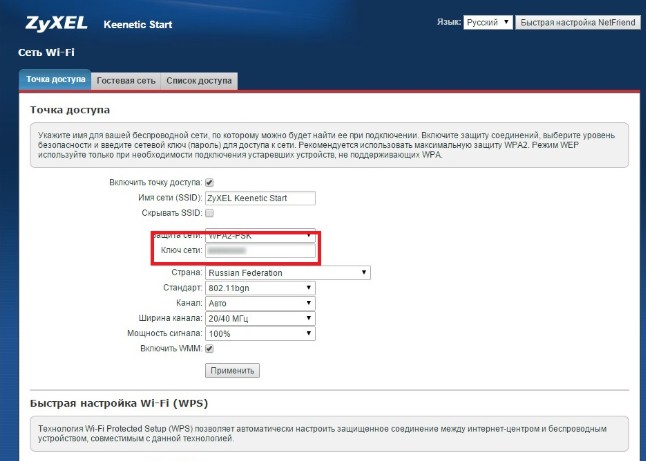The image size is (646, 461).
Task: Click the Keenetic Start product title
Action: pos(138,25)
